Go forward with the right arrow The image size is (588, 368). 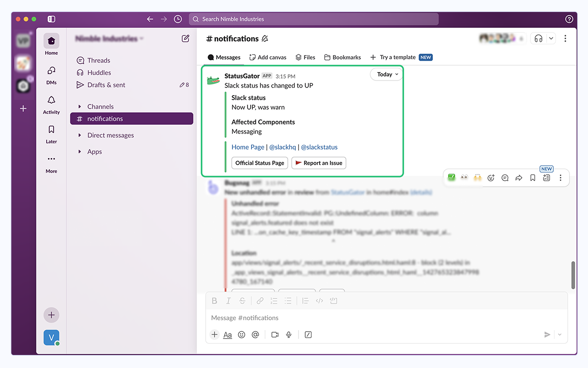click(x=164, y=19)
